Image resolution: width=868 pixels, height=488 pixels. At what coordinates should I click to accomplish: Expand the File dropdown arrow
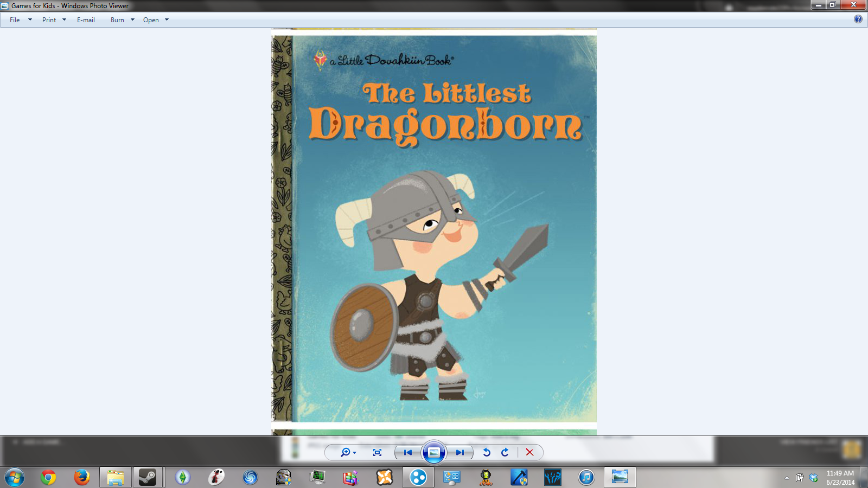30,20
